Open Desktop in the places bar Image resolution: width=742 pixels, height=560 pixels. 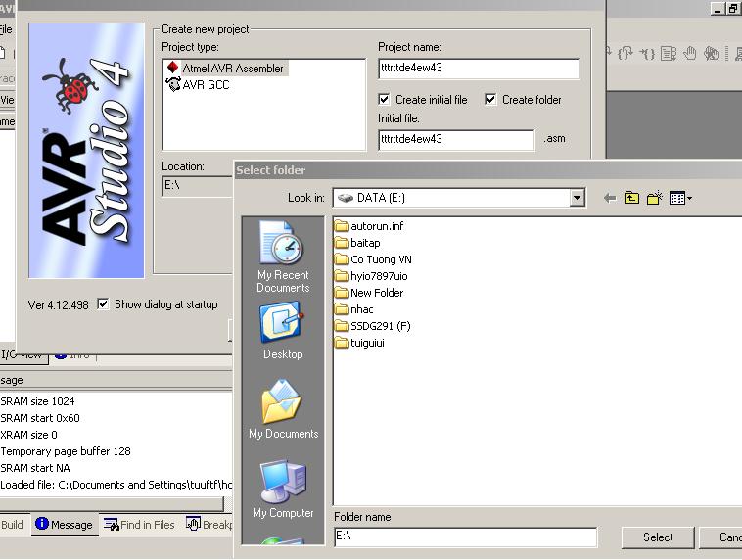click(283, 331)
